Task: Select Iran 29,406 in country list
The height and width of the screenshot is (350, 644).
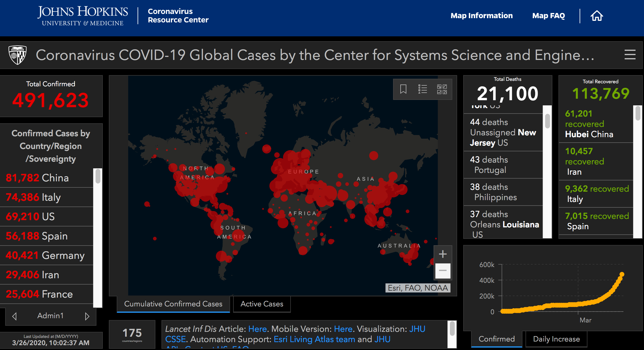Action: coord(47,275)
